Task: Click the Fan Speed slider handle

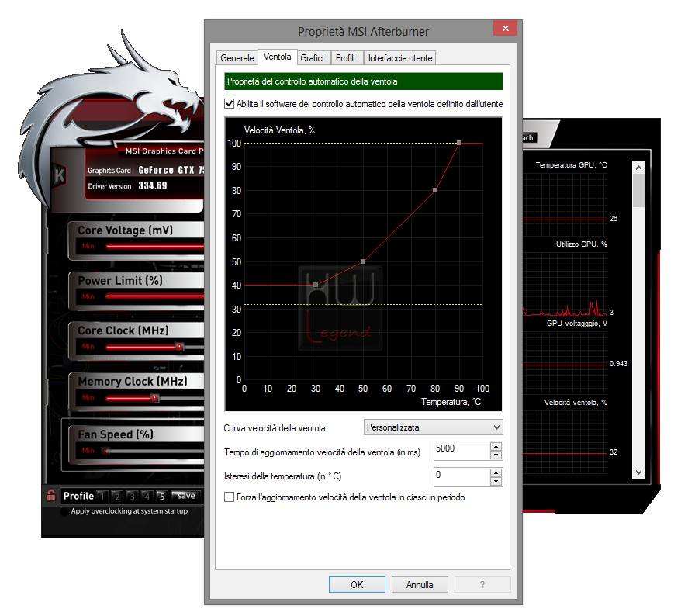Action: tap(105, 451)
